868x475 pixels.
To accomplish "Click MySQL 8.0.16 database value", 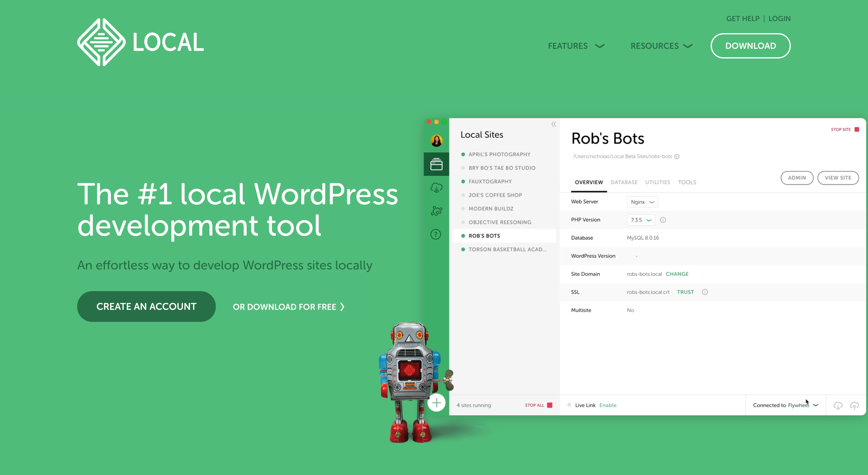I will point(643,238).
